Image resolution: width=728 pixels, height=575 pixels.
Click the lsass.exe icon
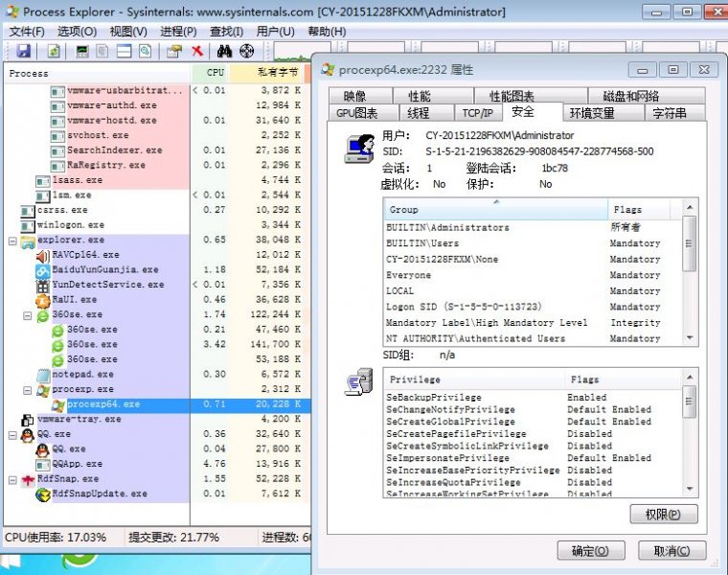(x=43, y=181)
